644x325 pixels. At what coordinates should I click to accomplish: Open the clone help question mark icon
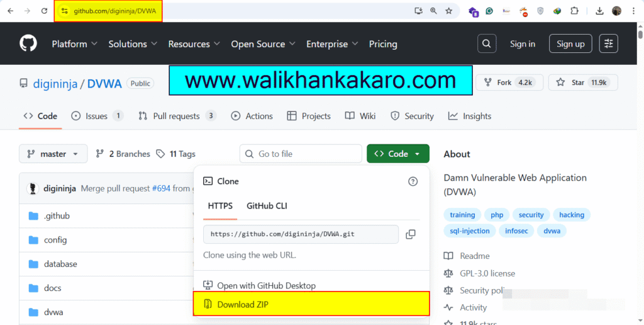[x=413, y=181]
